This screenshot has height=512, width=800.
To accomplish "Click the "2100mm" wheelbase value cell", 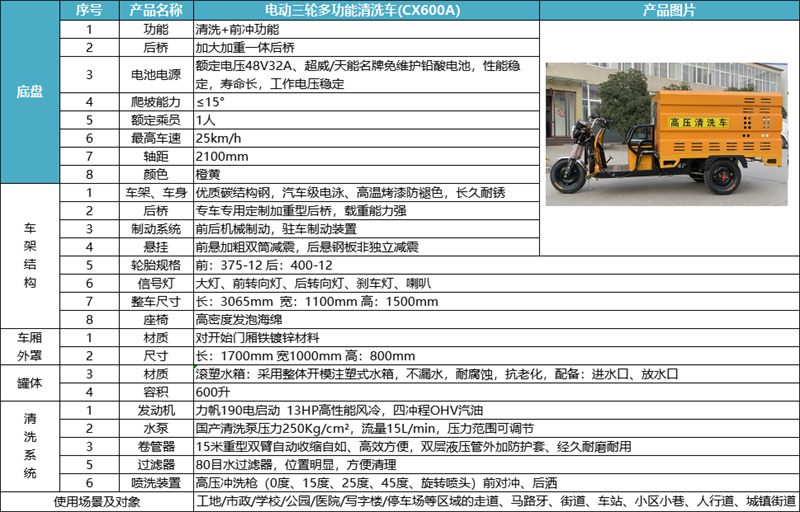I will point(365,155).
